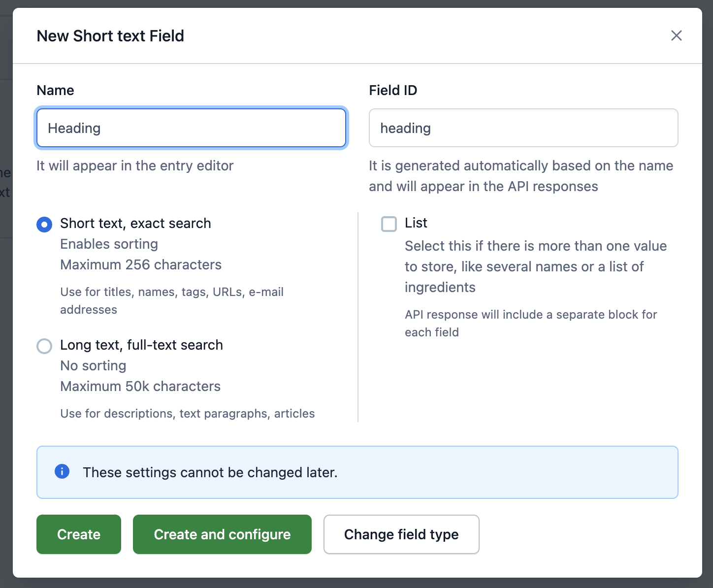This screenshot has width=713, height=588.
Task: Click the "List" label text
Action: click(x=416, y=223)
